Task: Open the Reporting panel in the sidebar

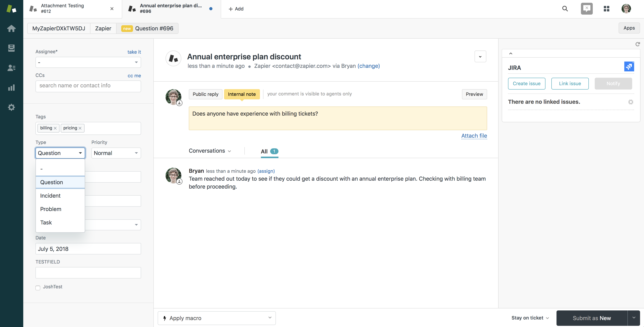Action: [x=11, y=88]
